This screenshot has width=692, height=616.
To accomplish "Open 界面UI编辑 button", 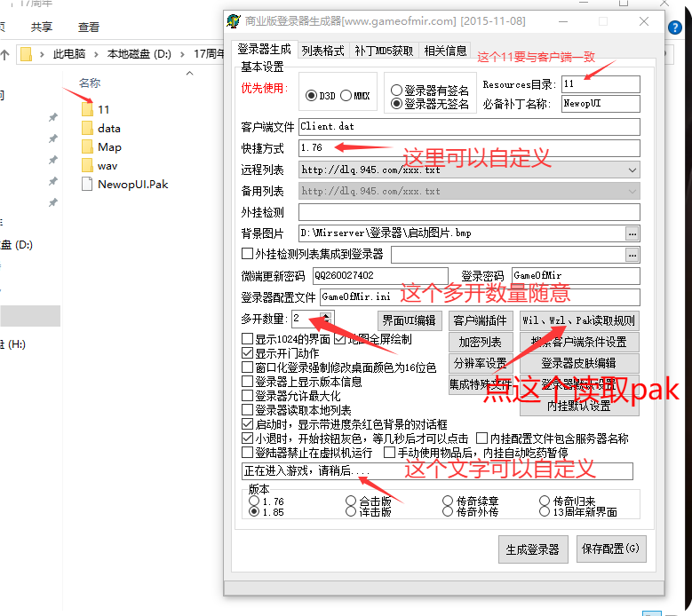I will click(x=410, y=320).
